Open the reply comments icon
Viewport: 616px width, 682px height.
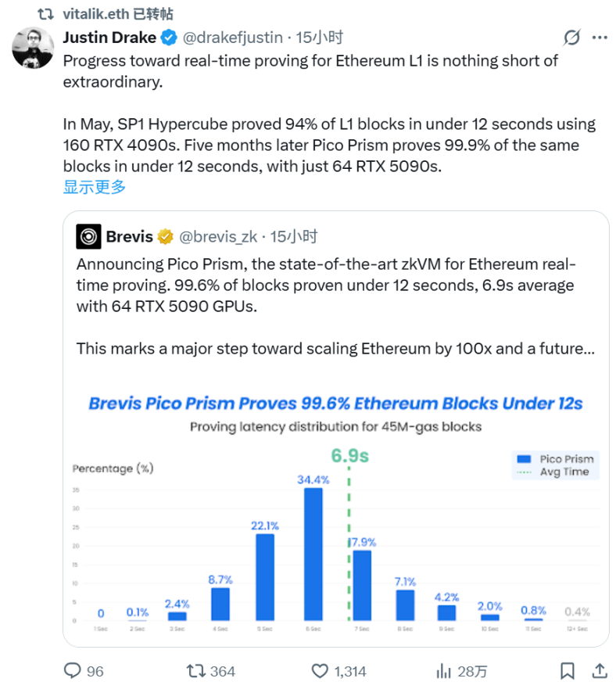pyautogui.click(x=72, y=670)
